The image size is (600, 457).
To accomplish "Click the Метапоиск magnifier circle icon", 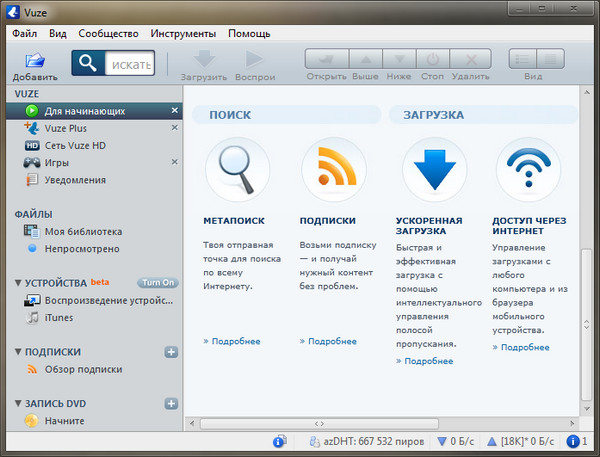I will pyautogui.click(x=237, y=170).
